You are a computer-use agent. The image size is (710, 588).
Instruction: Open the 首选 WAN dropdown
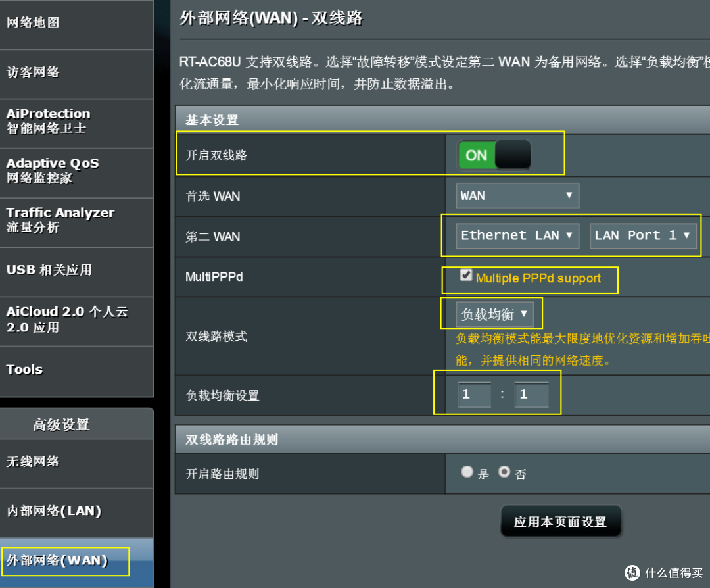click(517, 195)
